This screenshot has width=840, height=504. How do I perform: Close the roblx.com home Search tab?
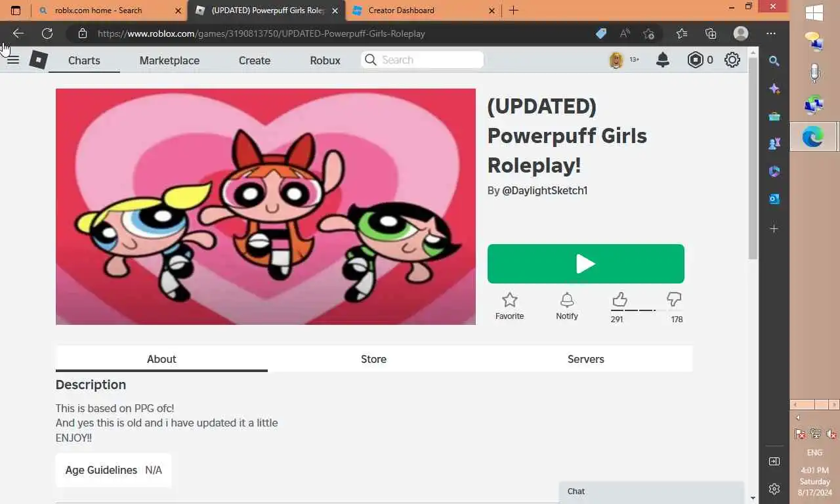(178, 10)
